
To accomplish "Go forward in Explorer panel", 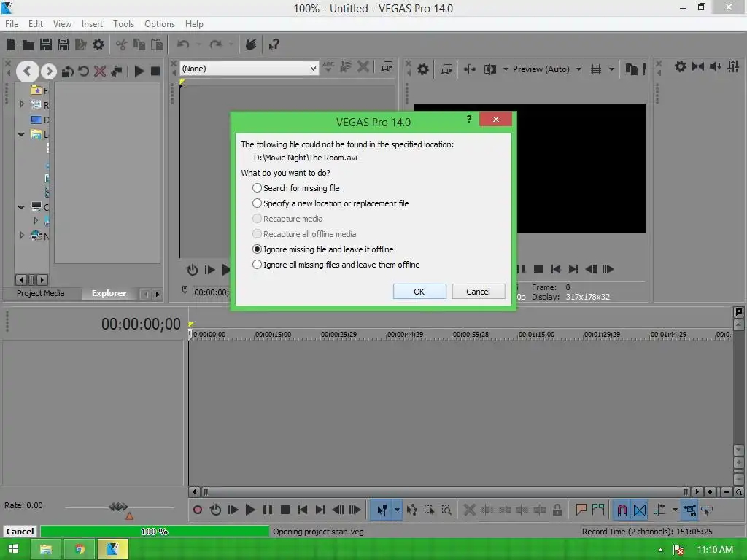I will tap(49, 71).
